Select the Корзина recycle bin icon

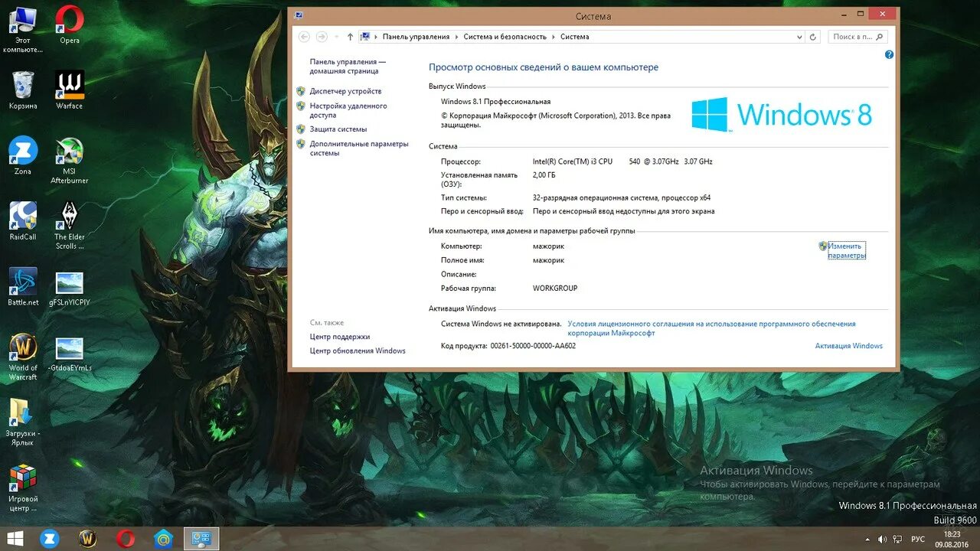click(23, 90)
